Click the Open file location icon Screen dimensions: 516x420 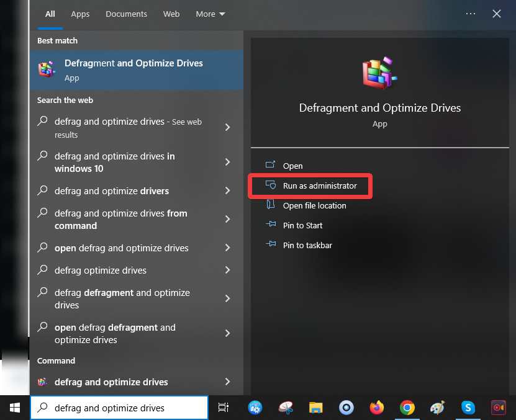point(271,204)
